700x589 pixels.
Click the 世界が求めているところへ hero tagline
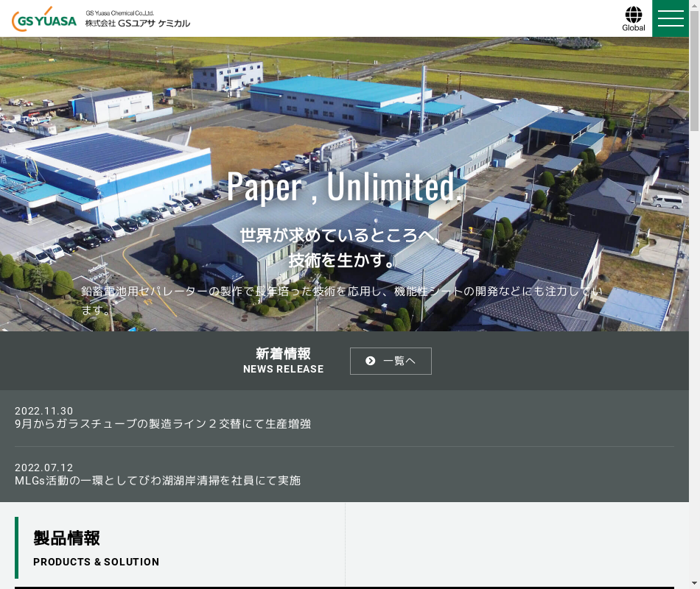(x=339, y=236)
